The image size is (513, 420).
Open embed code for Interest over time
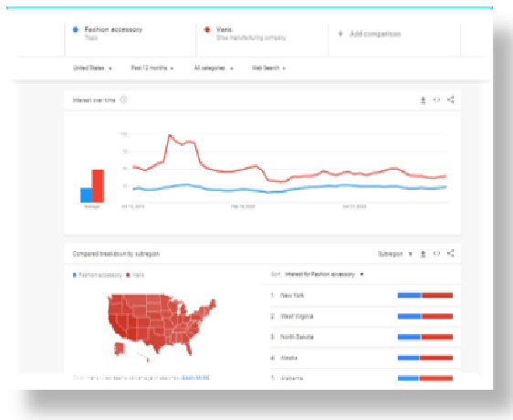pyautogui.click(x=436, y=100)
